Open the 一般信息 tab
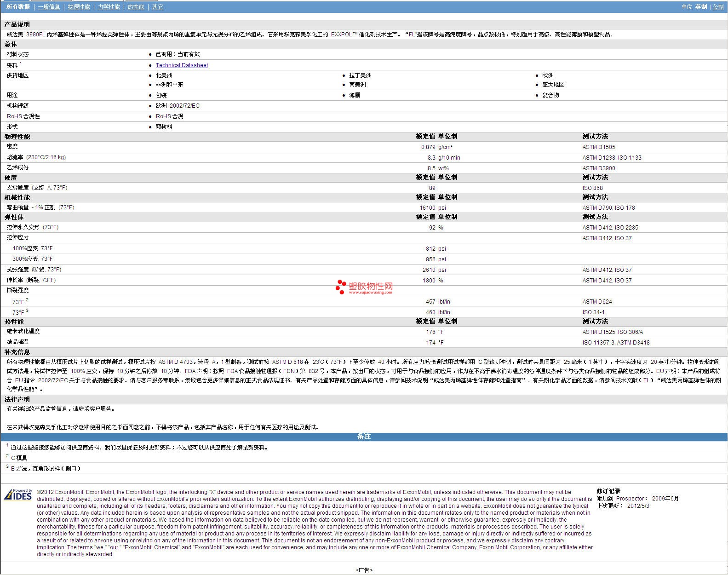 49,7
